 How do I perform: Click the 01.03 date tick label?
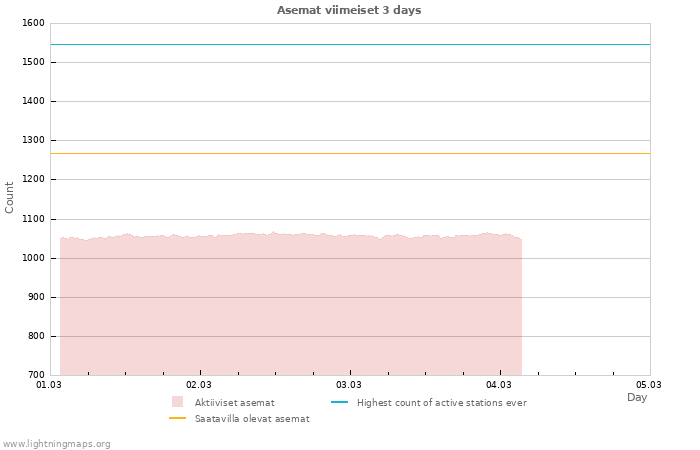tap(49, 384)
